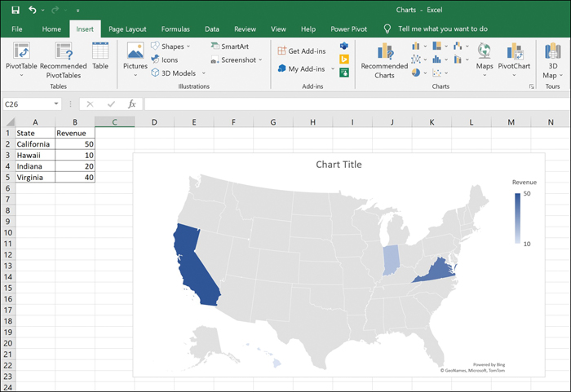The height and width of the screenshot is (392, 571).
Task: Open the People Graph add-in
Action: pyautogui.click(x=344, y=73)
